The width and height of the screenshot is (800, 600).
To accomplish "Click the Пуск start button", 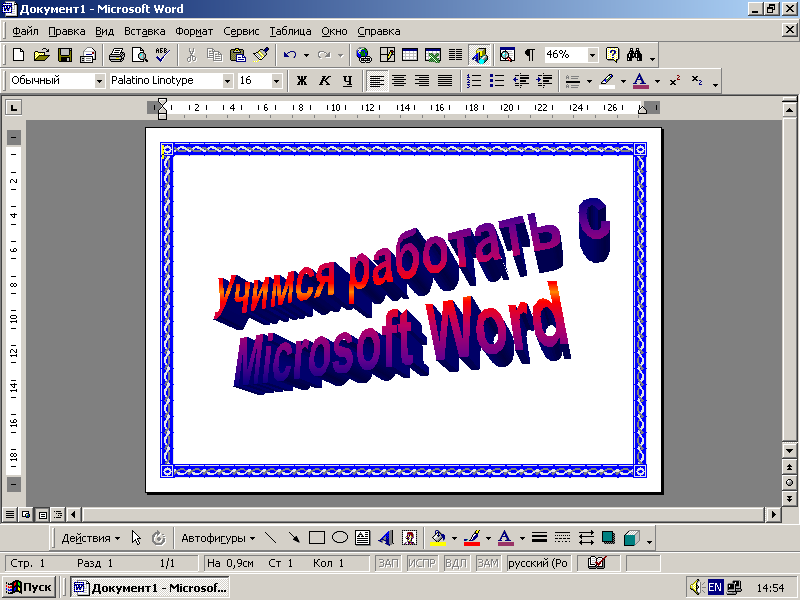I will tap(29, 587).
